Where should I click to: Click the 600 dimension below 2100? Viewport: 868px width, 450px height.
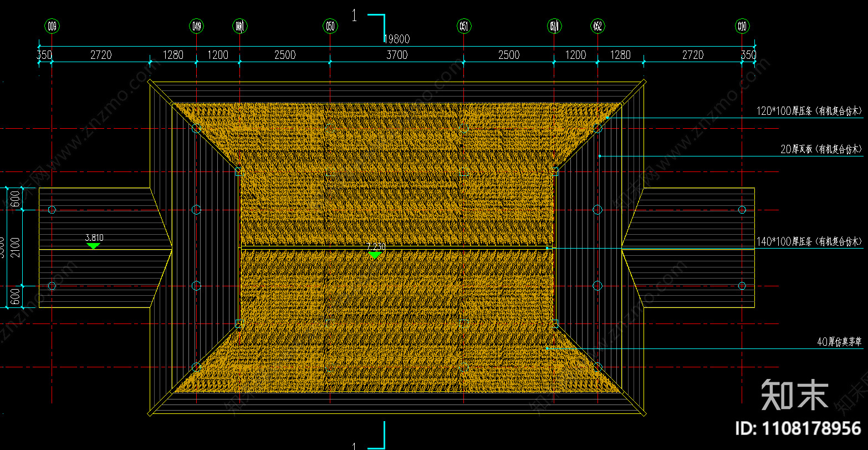point(15,297)
